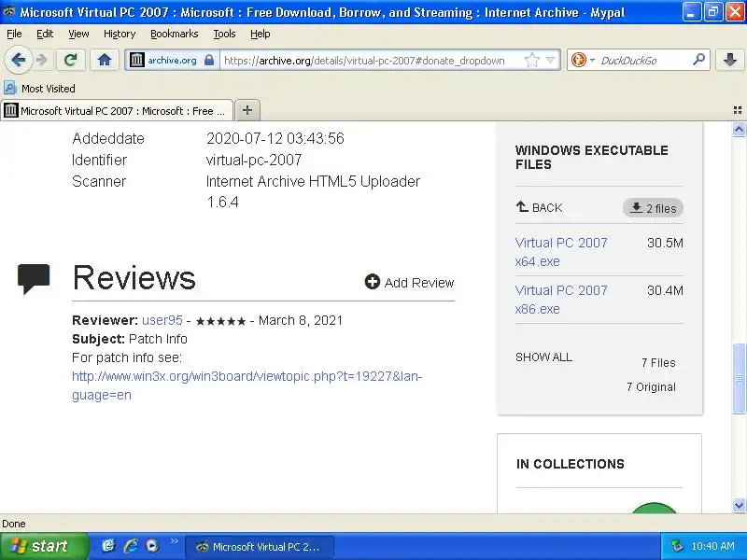Click the Addeddate value 2020-07-12 03:43:56
747x560 pixels.
(x=275, y=138)
